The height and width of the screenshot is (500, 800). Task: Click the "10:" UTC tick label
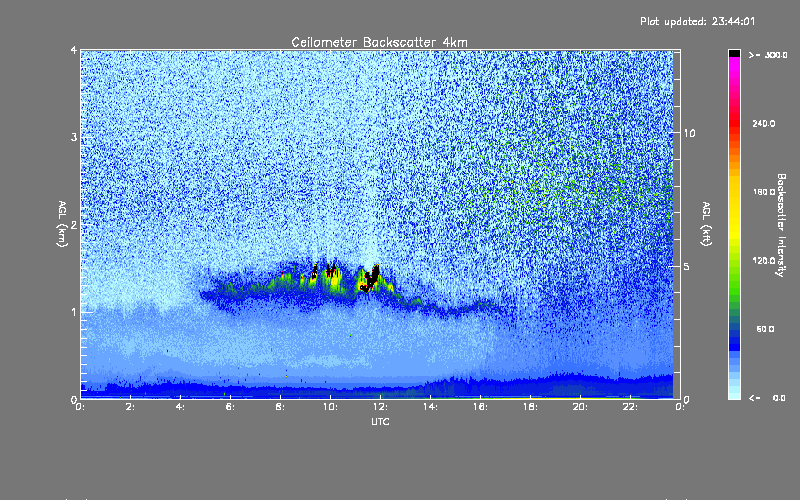click(x=330, y=407)
